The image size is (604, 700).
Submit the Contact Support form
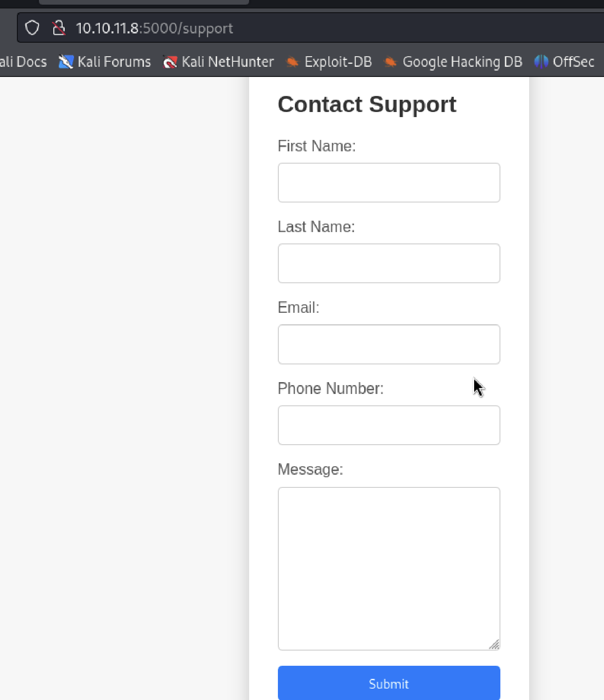[389, 683]
